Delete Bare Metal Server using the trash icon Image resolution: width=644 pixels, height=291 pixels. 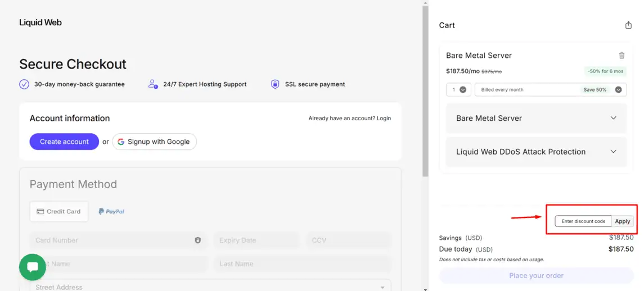622,56
